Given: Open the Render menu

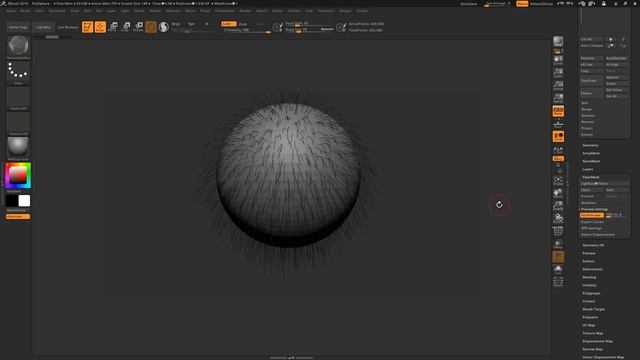Looking at the screenshot, I should (246, 11).
